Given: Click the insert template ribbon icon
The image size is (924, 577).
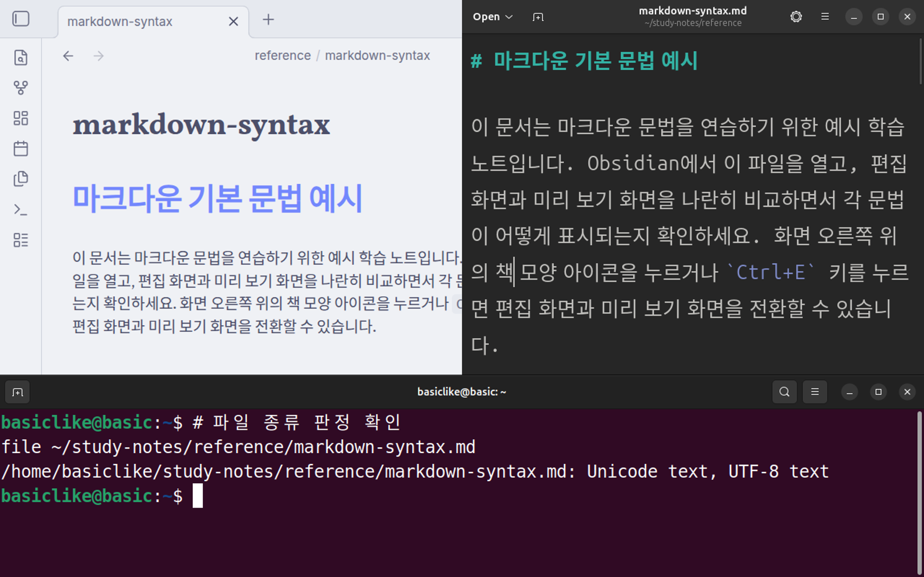Looking at the screenshot, I should click(x=21, y=179).
